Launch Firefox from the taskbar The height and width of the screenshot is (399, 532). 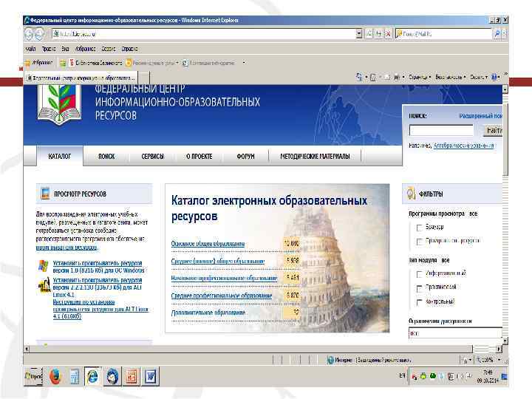[55, 377]
